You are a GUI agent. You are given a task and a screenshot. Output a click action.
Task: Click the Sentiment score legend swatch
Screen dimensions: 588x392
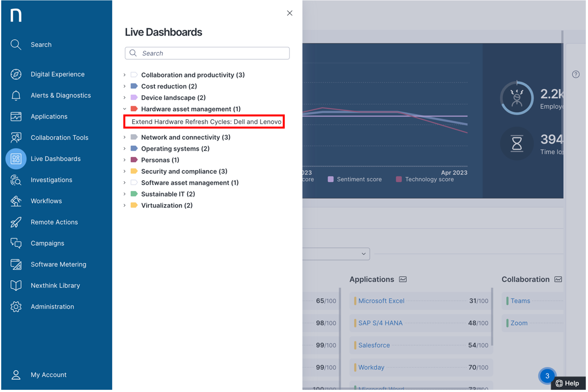click(330, 179)
